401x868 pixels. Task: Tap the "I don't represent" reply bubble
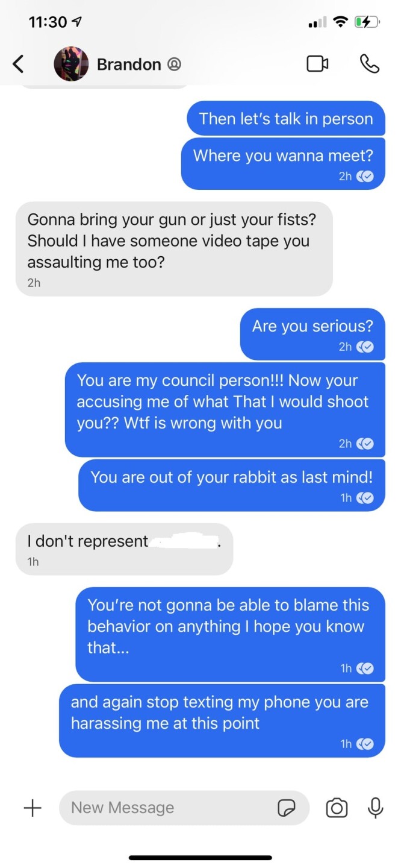click(x=124, y=549)
